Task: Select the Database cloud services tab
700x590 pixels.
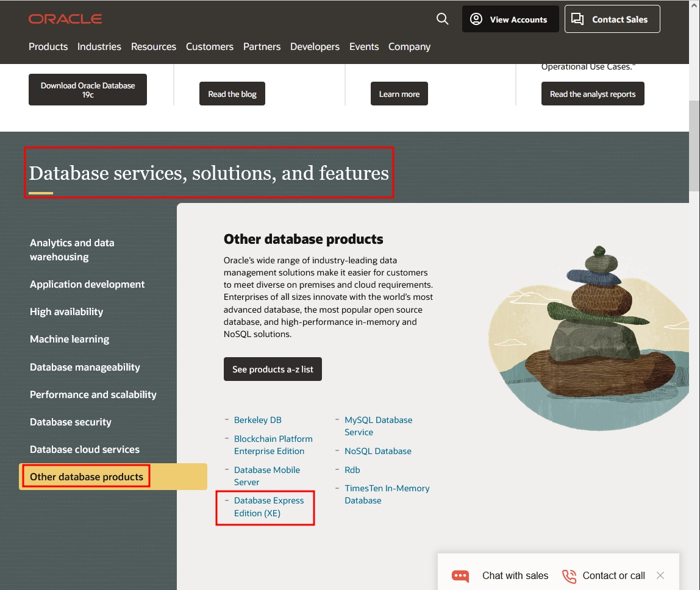Action: (84, 449)
